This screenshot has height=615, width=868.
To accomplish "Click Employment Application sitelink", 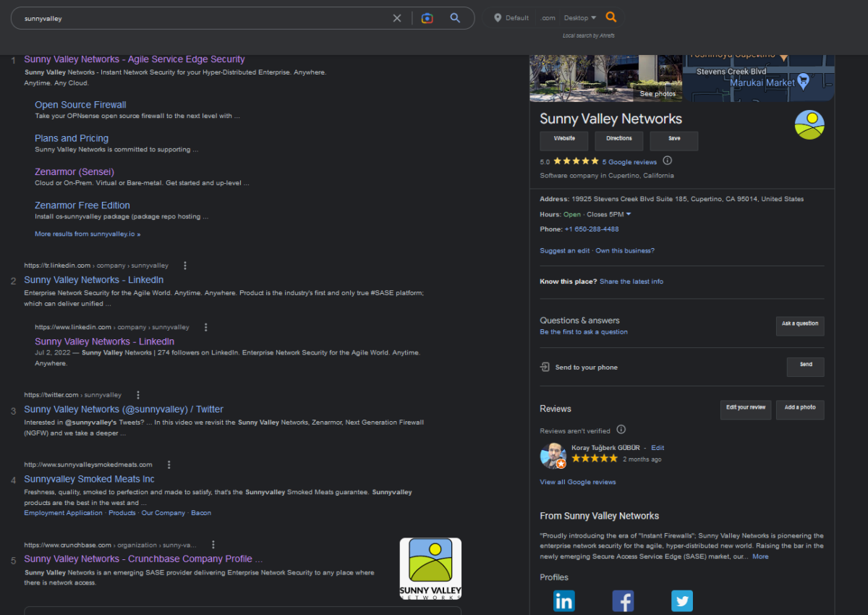I will pyautogui.click(x=63, y=513).
